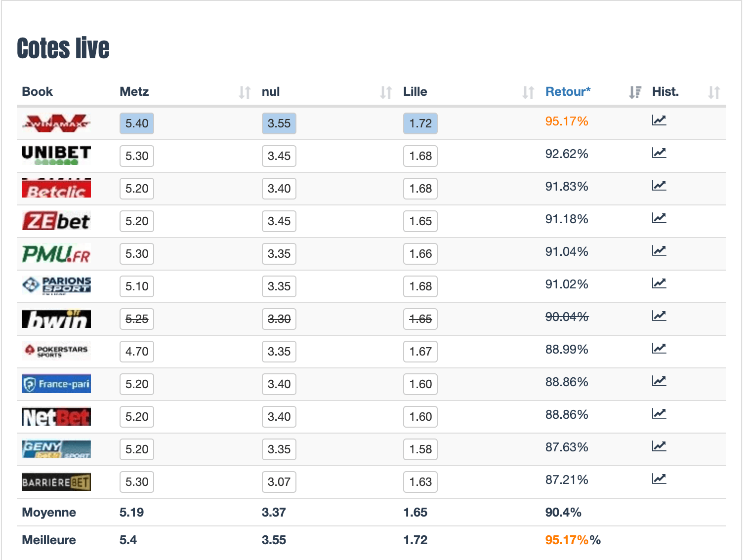Select Betclic draw odds 3.40
Image resolution: width=748 pixels, height=560 pixels.
pos(279,189)
